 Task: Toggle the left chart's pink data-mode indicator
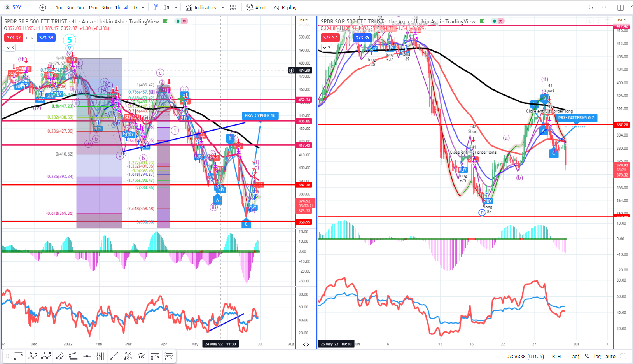point(184,21)
